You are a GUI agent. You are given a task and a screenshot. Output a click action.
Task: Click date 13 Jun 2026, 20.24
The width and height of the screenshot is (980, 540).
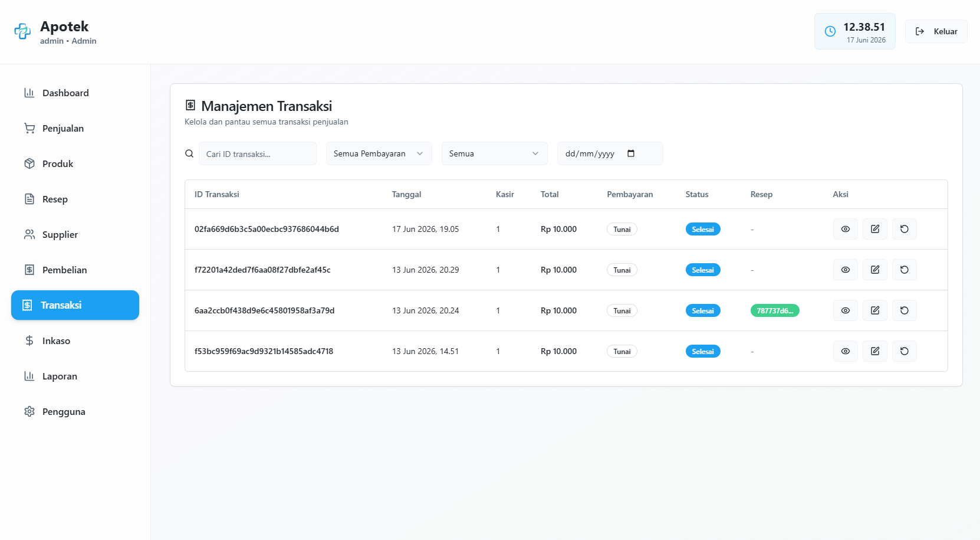[426, 310]
